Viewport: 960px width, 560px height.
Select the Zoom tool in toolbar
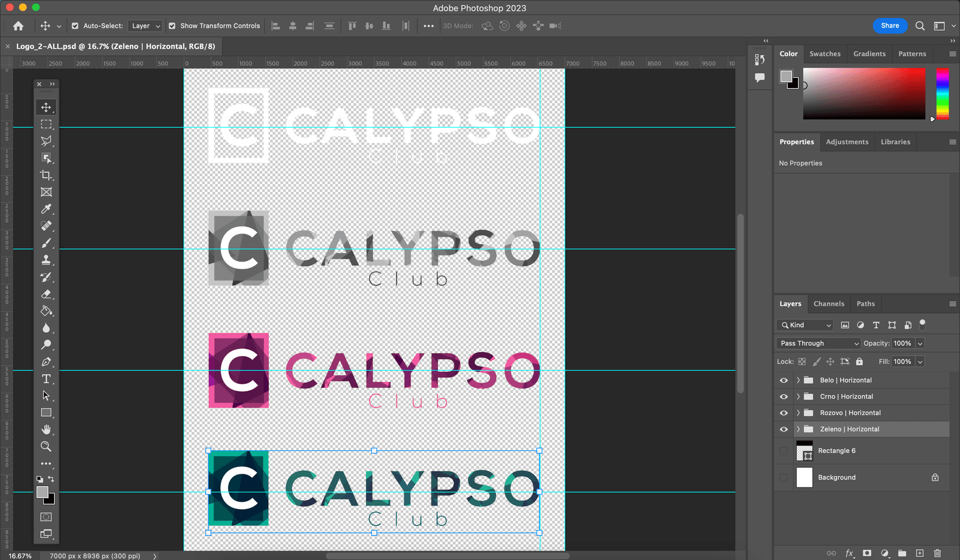click(46, 447)
